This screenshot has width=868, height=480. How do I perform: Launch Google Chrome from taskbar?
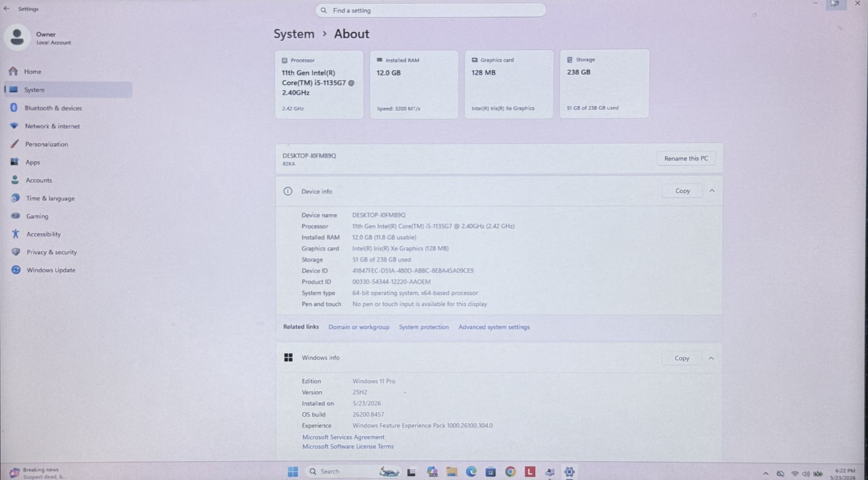click(510, 472)
